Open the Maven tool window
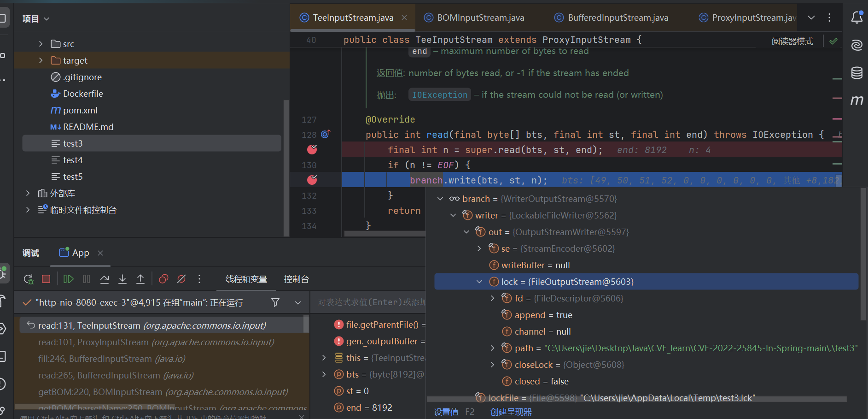Viewport: 868px width, 419px height. (857, 100)
